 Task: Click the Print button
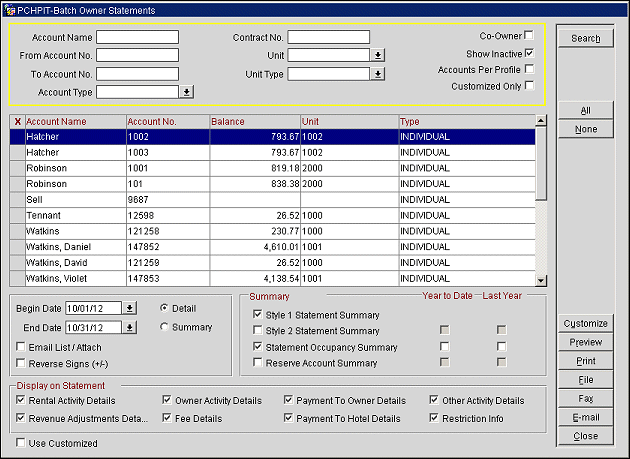coord(585,360)
